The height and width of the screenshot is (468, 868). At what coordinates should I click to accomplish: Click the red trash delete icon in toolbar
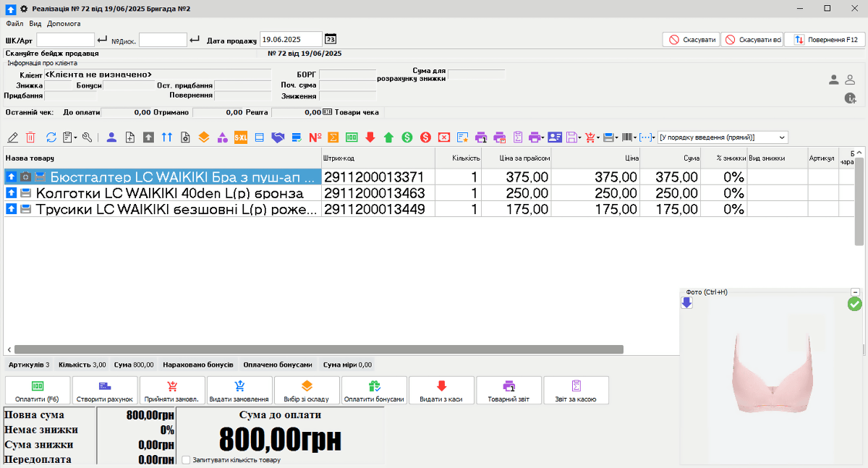tap(31, 137)
